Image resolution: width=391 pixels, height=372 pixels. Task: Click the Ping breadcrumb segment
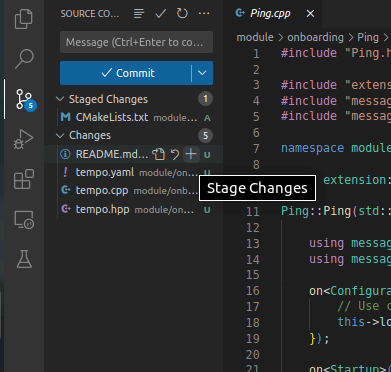point(368,37)
